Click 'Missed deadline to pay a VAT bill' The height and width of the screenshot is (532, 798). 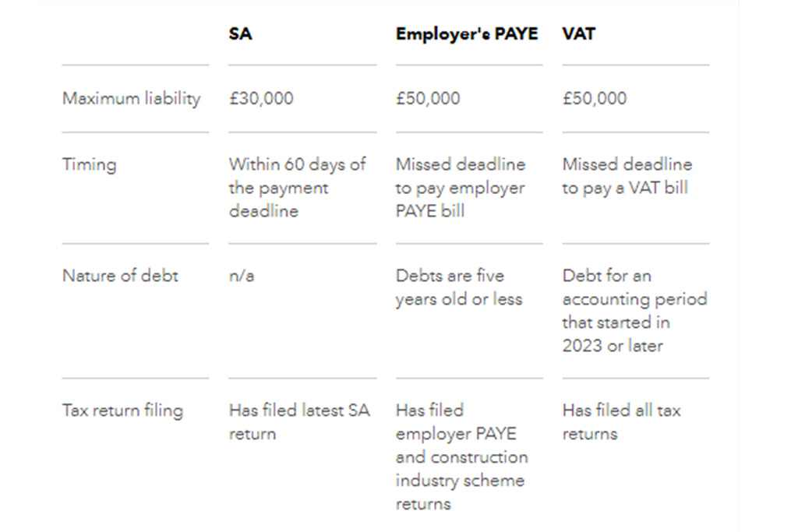point(626,176)
